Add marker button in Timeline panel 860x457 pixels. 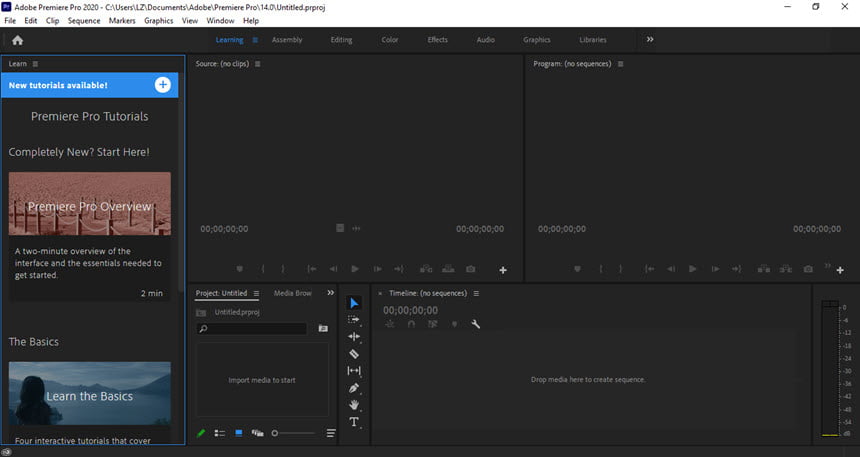[454, 324]
